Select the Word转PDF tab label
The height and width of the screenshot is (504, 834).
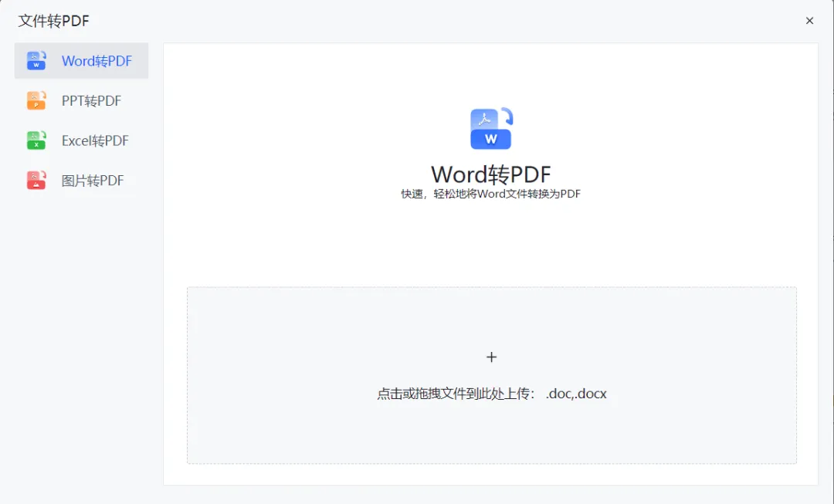pos(97,61)
